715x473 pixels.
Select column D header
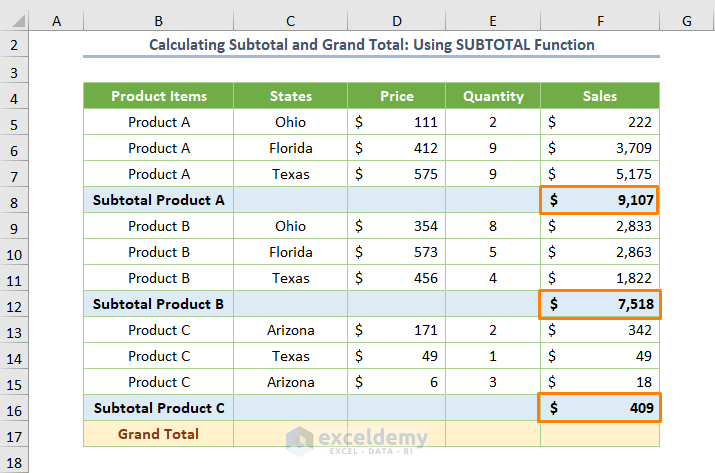pos(397,21)
